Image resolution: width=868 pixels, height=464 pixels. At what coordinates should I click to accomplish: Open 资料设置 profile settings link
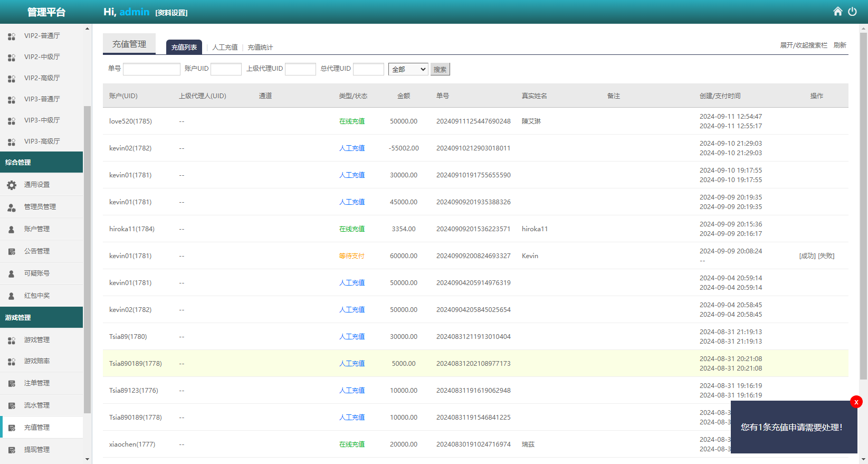(x=171, y=13)
